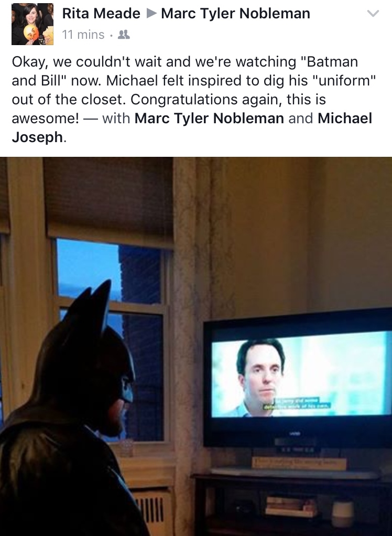Image resolution: width=392 pixels, height=536 pixels.
Task: Tap the "Congratulations again" sentence in the post
Action: coord(228,100)
